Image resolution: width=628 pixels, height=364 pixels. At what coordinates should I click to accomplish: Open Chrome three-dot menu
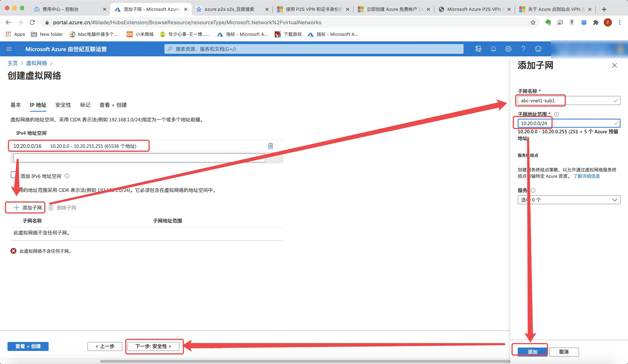(619, 23)
